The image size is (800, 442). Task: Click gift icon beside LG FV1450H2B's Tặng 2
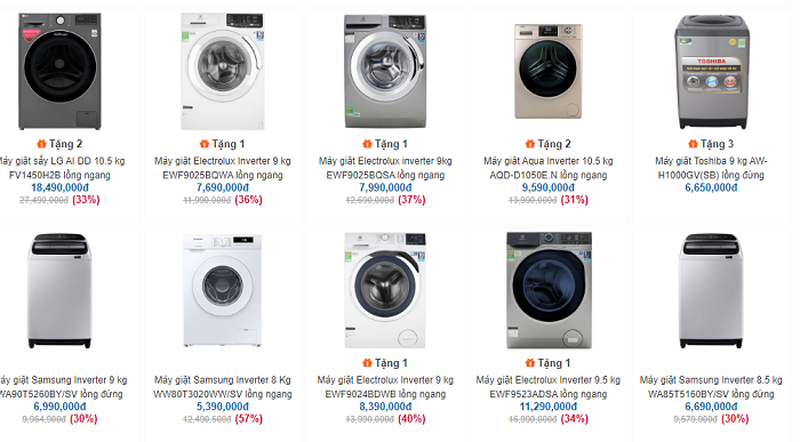41,144
